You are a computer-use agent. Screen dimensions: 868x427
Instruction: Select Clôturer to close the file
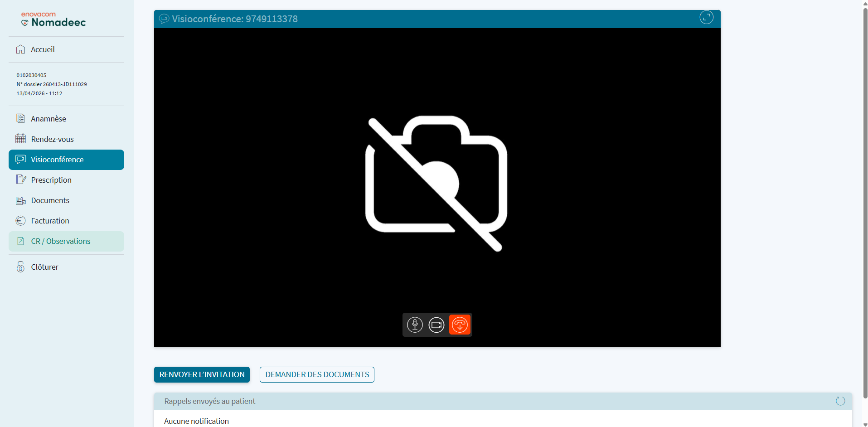coord(66,267)
